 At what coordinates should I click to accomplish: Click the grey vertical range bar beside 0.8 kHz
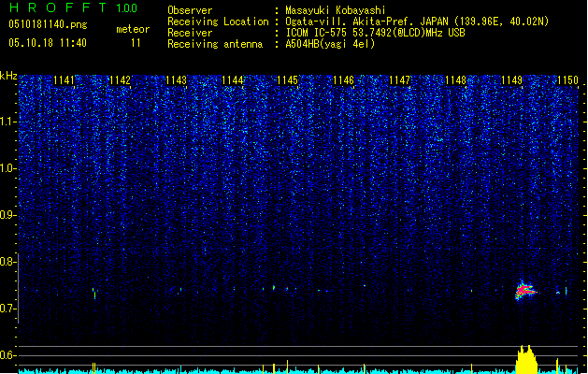click(x=18, y=288)
